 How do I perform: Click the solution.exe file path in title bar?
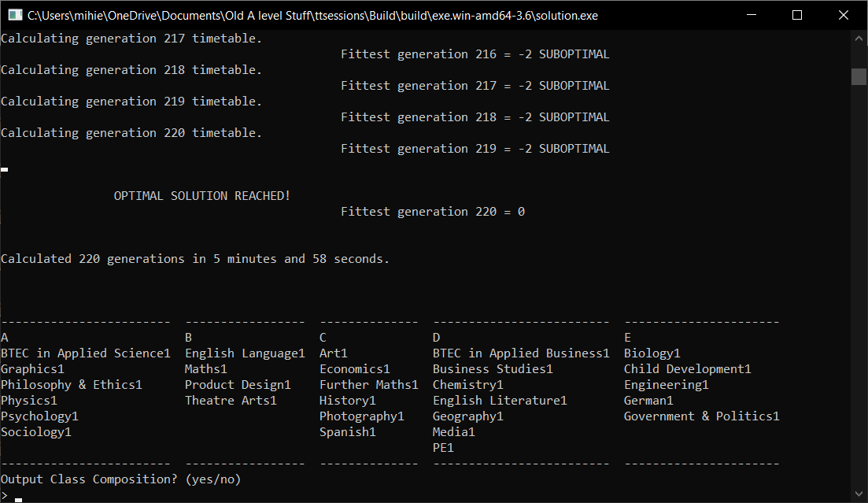[x=316, y=15]
